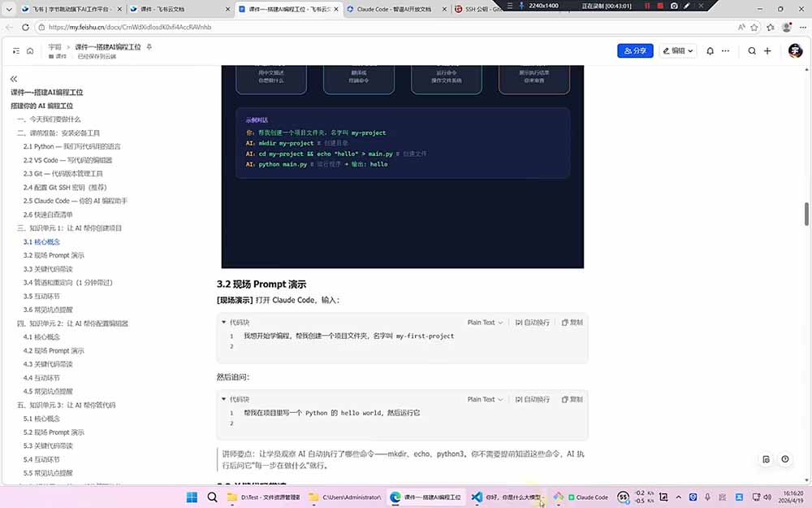Jump to outline item 4.2 现场 Prompt 演示
Image resolution: width=812 pixels, height=508 pixels.
click(x=54, y=351)
